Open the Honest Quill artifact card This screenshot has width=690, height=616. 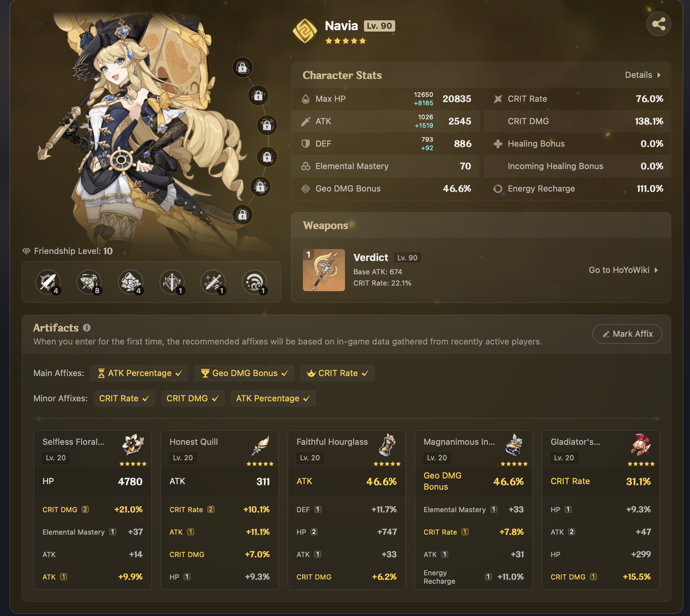219,509
